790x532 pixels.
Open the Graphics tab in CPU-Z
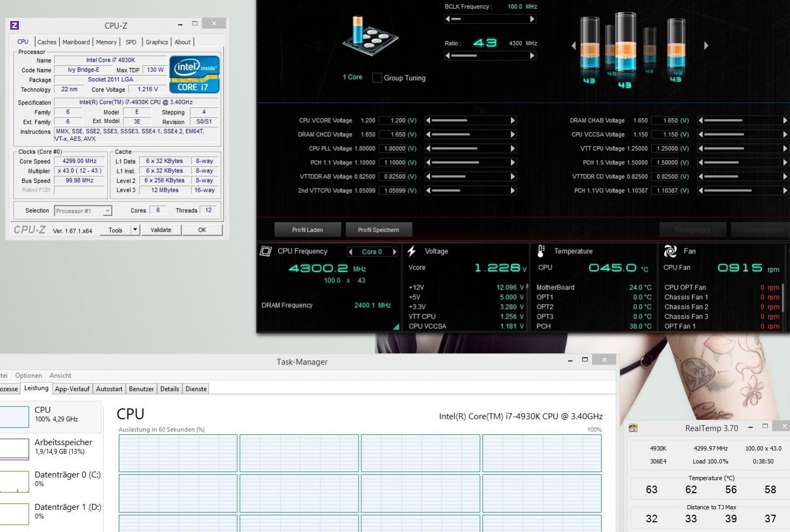(x=157, y=42)
